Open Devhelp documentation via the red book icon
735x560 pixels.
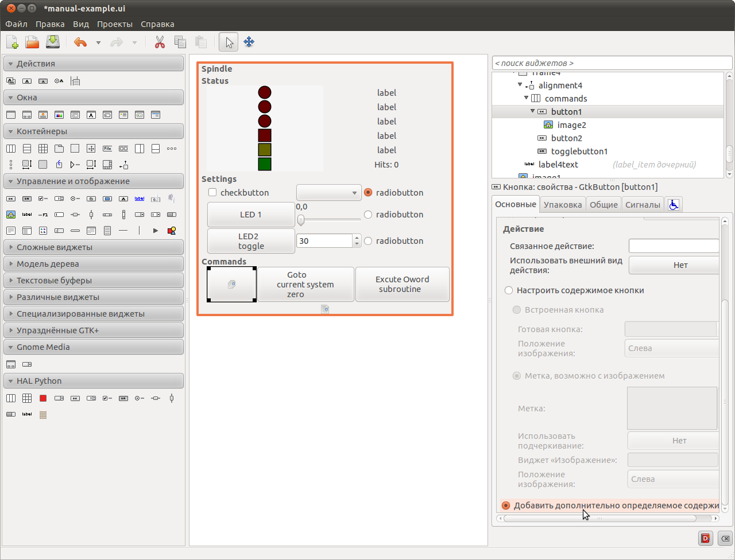point(705,538)
